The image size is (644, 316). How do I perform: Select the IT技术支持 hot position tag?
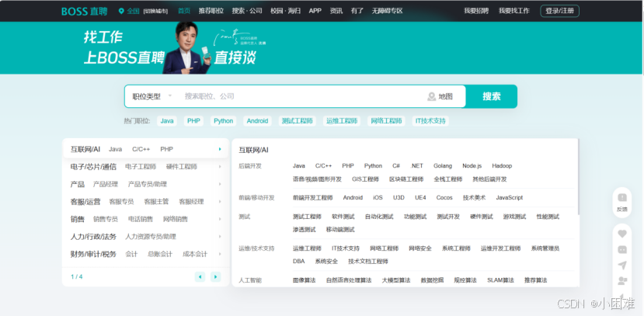(430, 121)
